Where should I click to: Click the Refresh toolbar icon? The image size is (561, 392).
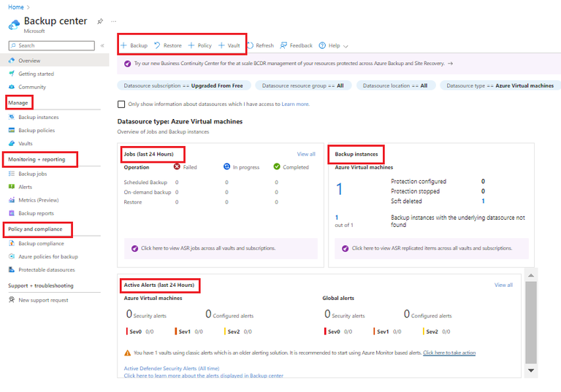251,45
